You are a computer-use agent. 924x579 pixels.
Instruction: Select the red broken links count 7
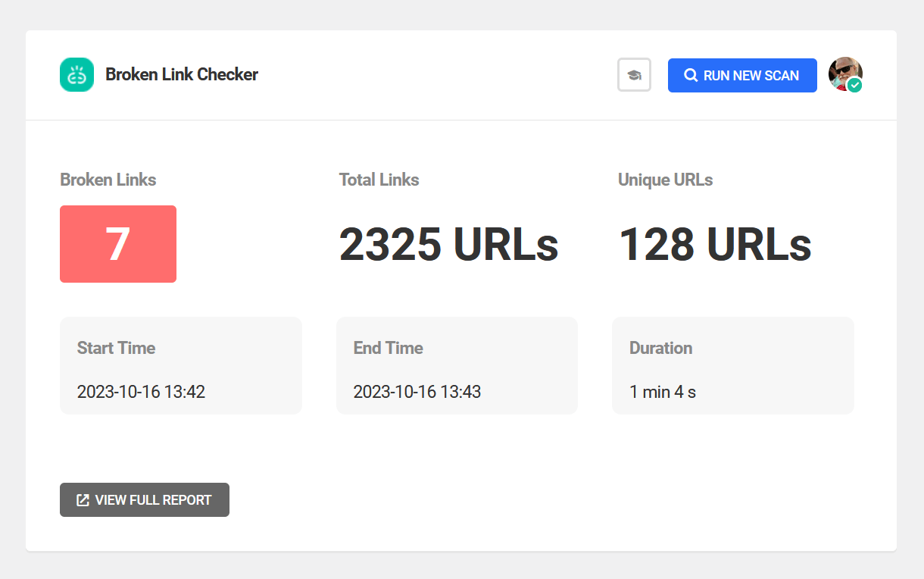click(118, 244)
